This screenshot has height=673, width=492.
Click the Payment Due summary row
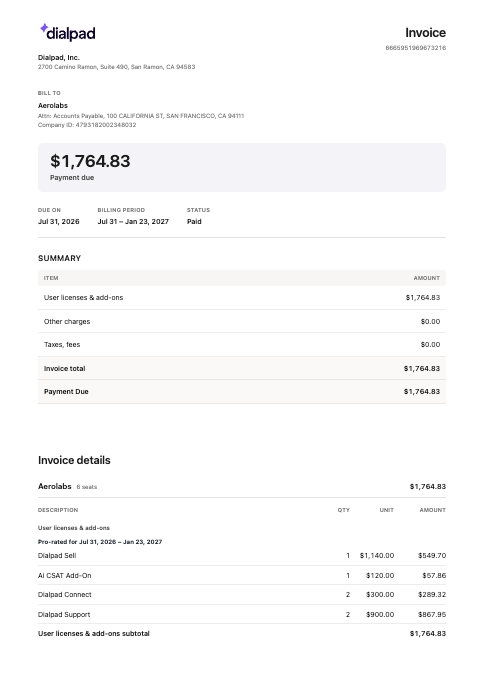pos(242,391)
